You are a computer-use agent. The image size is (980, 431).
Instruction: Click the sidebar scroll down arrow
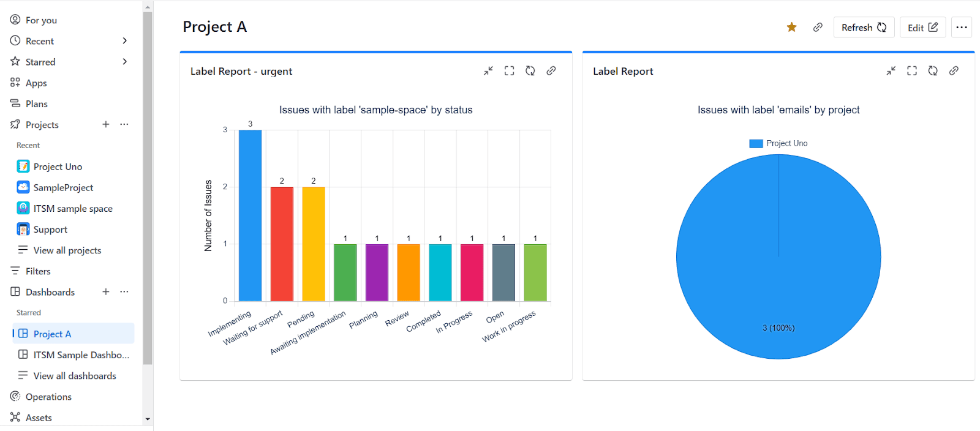148,419
